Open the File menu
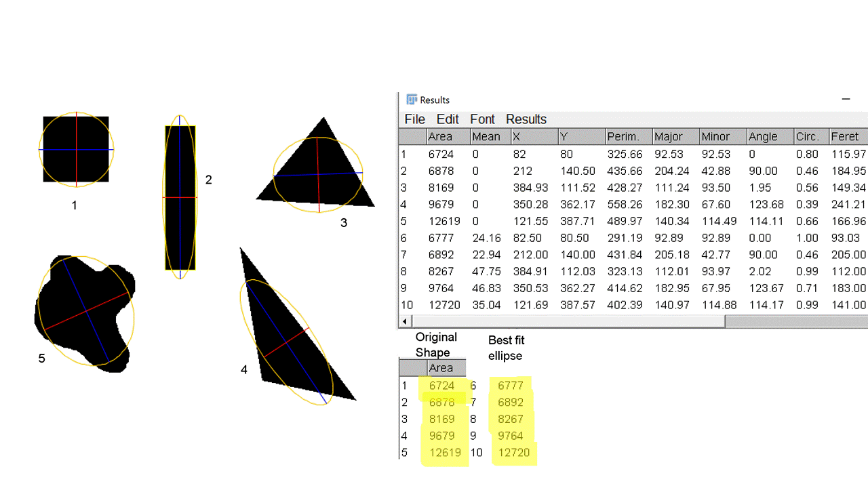Screen dimensions: 868x488 [x=414, y=119]
